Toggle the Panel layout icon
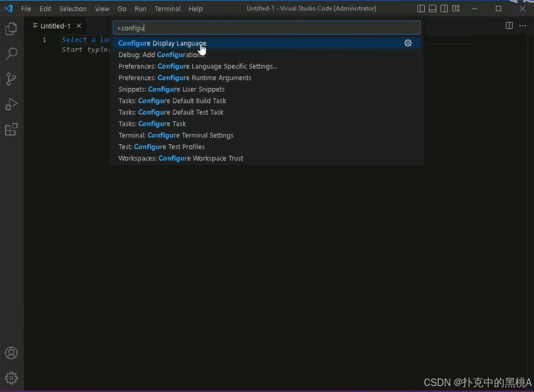Viewport: 534px width, 392px height. point(433,8)
